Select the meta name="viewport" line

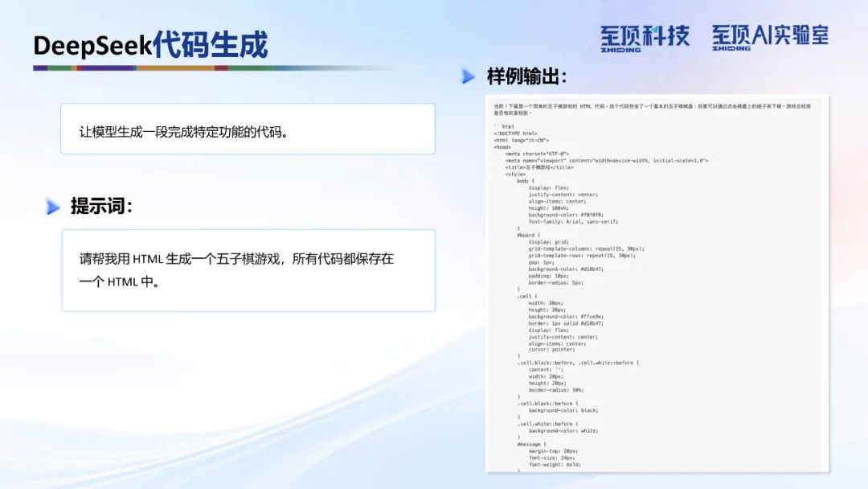pyautogui.click(x=607, y=161)
